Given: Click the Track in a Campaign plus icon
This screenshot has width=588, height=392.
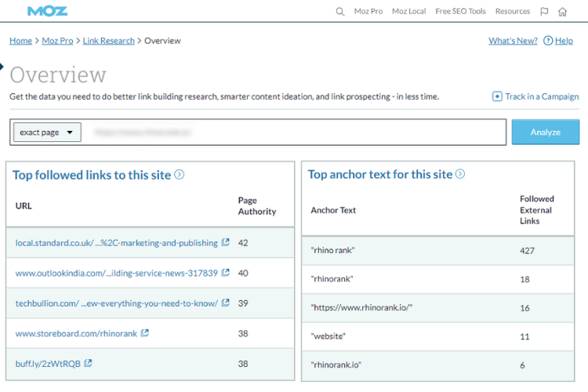Looking at the screenshot, I should (497, 96).
